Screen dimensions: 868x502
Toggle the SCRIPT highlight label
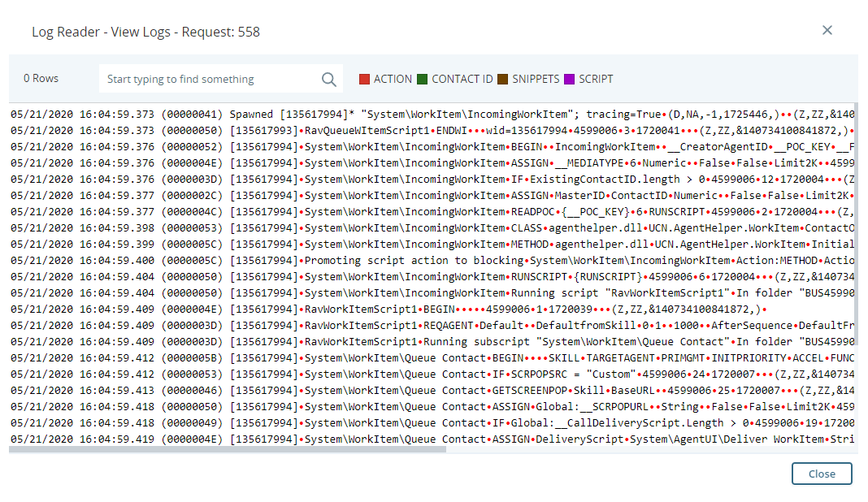596,79
